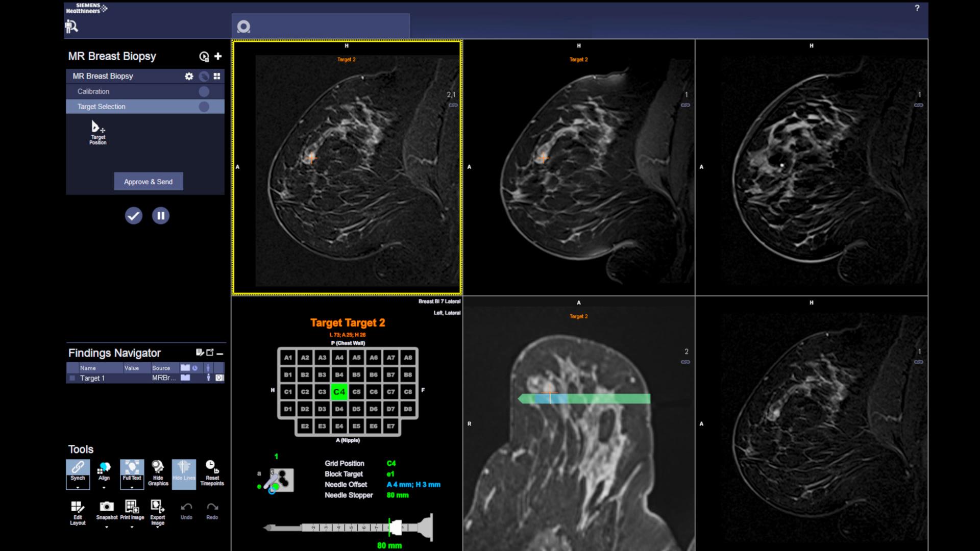Viewport: 980px width, 551px height.
Task: Toggle the Target Selection step indicator
Action: point(204,107)
